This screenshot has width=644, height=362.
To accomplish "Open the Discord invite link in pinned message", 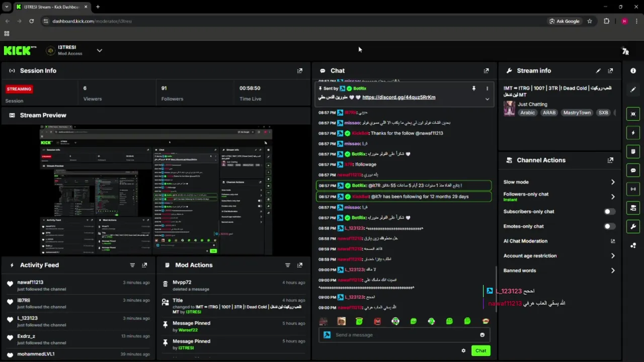I will click(398, 98).
